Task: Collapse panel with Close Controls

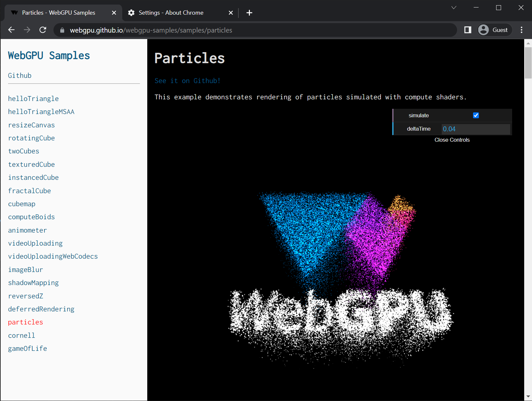Action: click(452, 140)
